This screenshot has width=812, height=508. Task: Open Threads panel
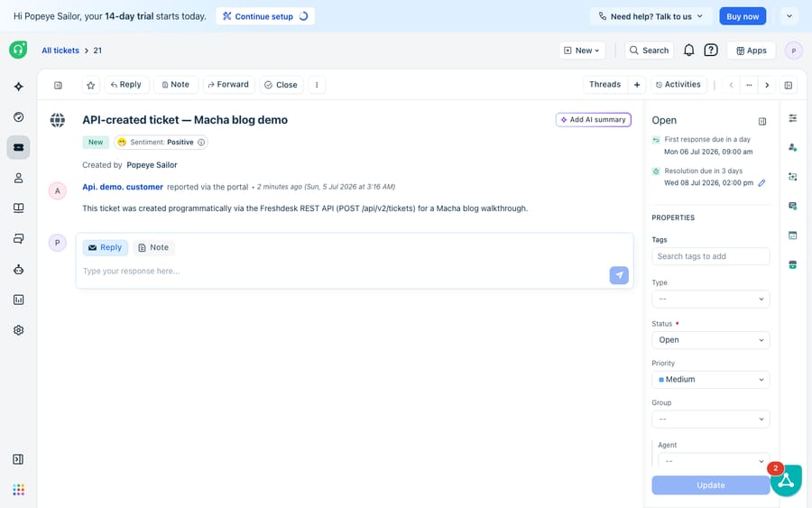click(604, 85)
